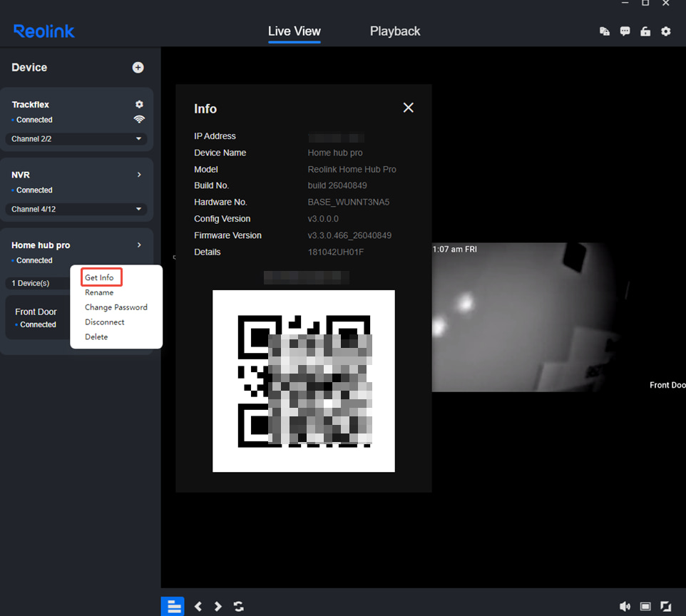Click config version v3.0.0.0
The height and width of the screenshot is (616, 686).
[323, 219]
